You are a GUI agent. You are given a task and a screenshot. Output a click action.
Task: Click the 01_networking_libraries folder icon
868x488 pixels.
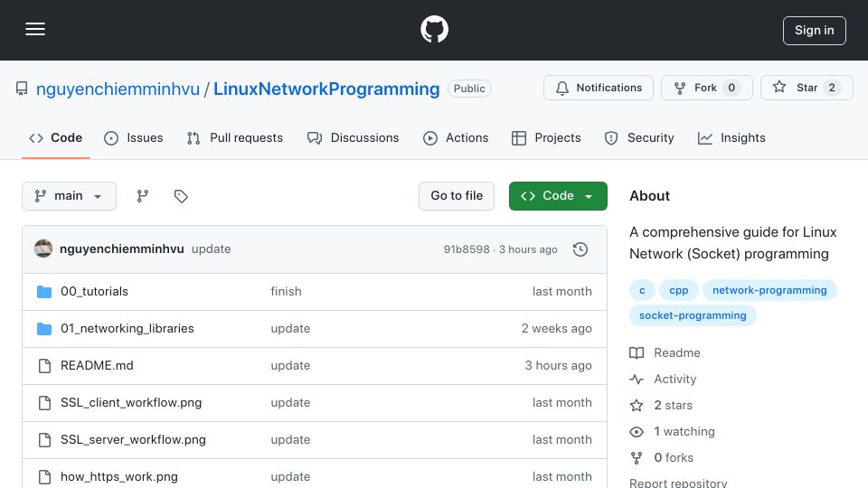coord(44,329)
